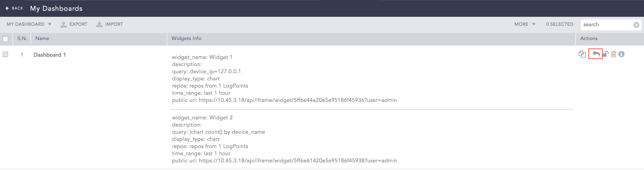Image resolution: width=644 pixels, height=170 pixels.
Task: Open Dashboard 1 details via info icon
Action: point(622,54)
